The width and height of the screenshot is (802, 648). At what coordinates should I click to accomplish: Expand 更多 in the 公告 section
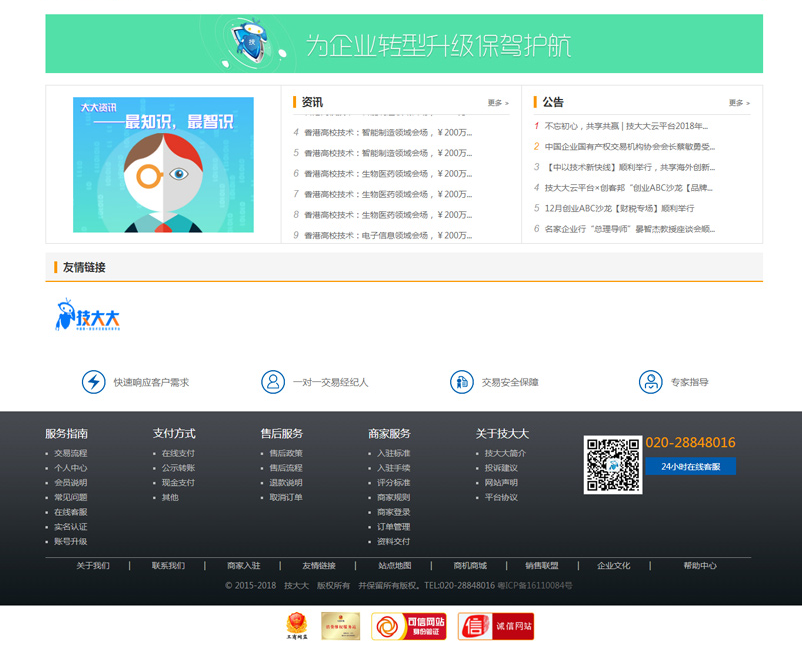[739, 103]
